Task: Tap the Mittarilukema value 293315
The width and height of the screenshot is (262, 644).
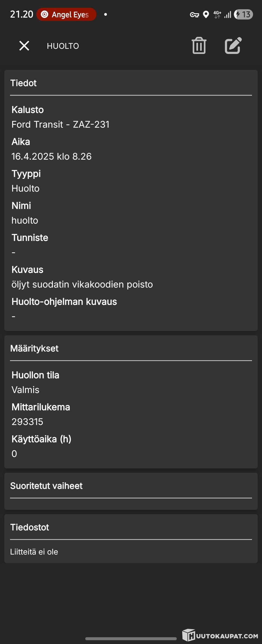Action: point(27,422)
